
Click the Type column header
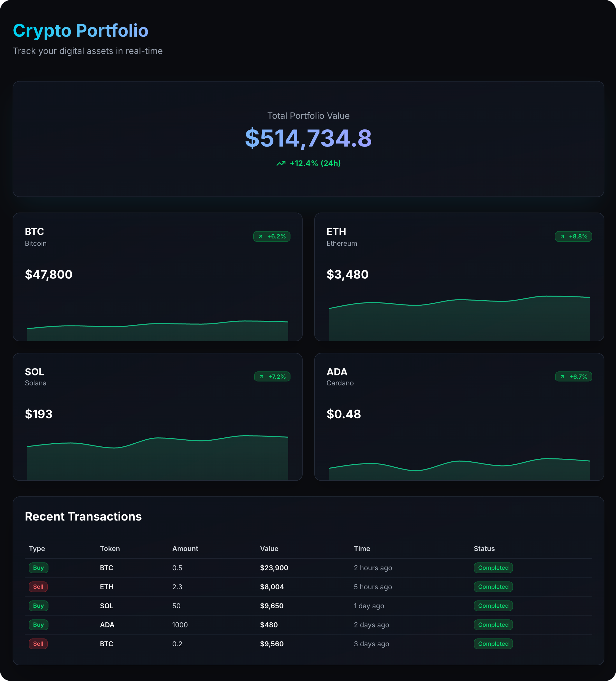[x=37, y=549]
